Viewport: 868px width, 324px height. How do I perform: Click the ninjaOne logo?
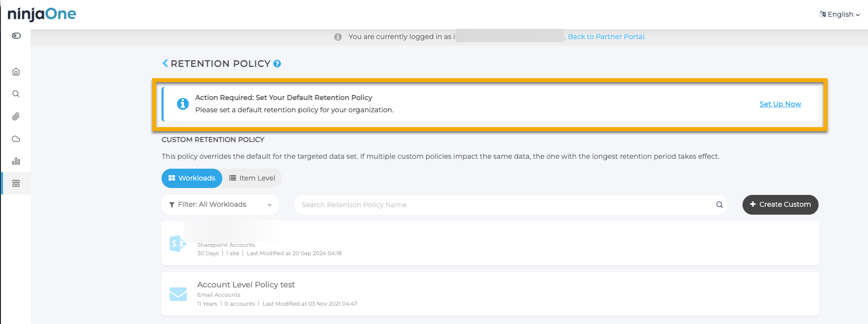42,14
